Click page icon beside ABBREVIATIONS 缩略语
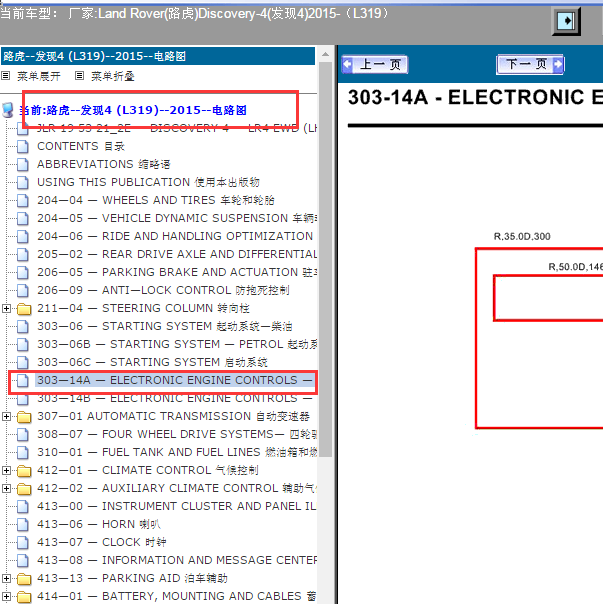 (23, 164)
